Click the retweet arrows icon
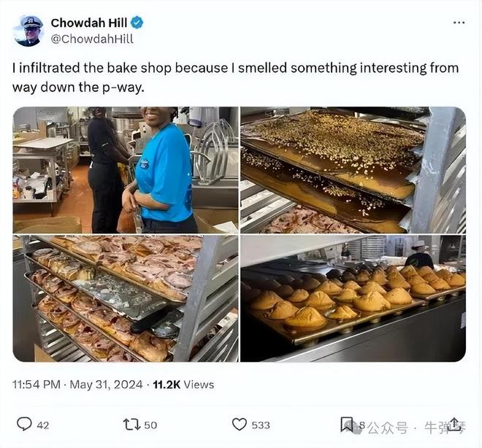482x448 pixels. 131,424
